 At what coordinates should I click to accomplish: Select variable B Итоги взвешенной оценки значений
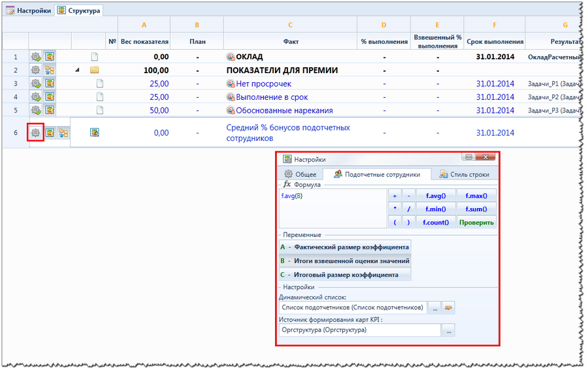(345, 261)
